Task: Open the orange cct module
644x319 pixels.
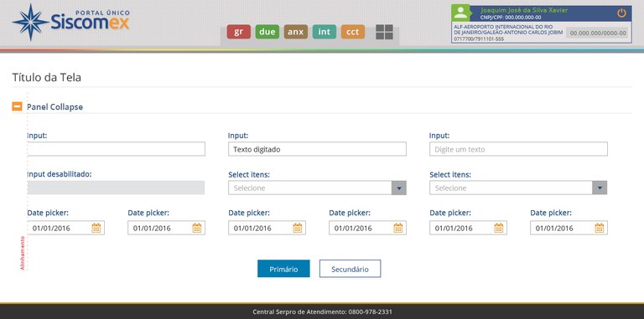Action: 353,32
